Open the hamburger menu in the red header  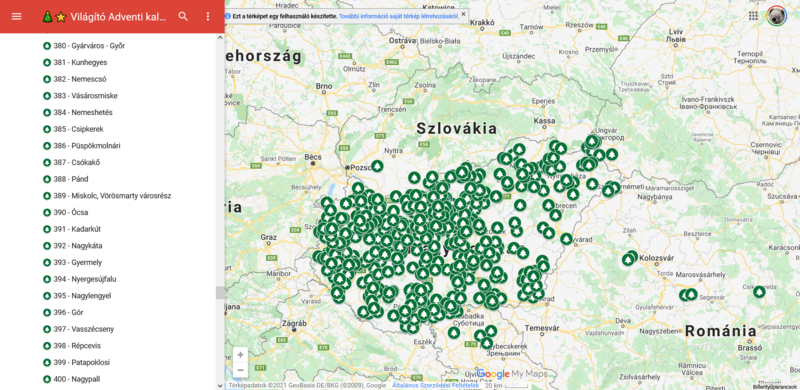16,16
